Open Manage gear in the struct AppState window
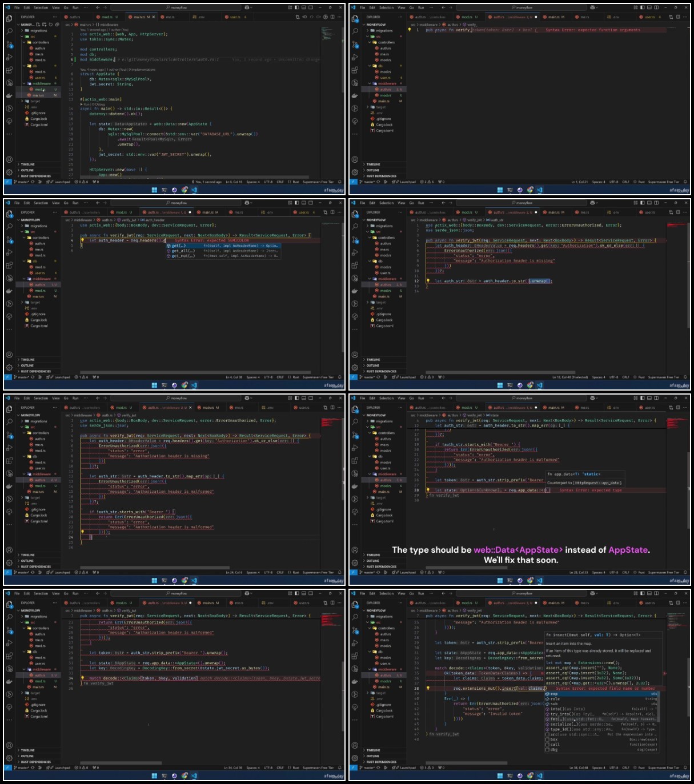This screenshot has height=784, width=694. click(9, 171)
